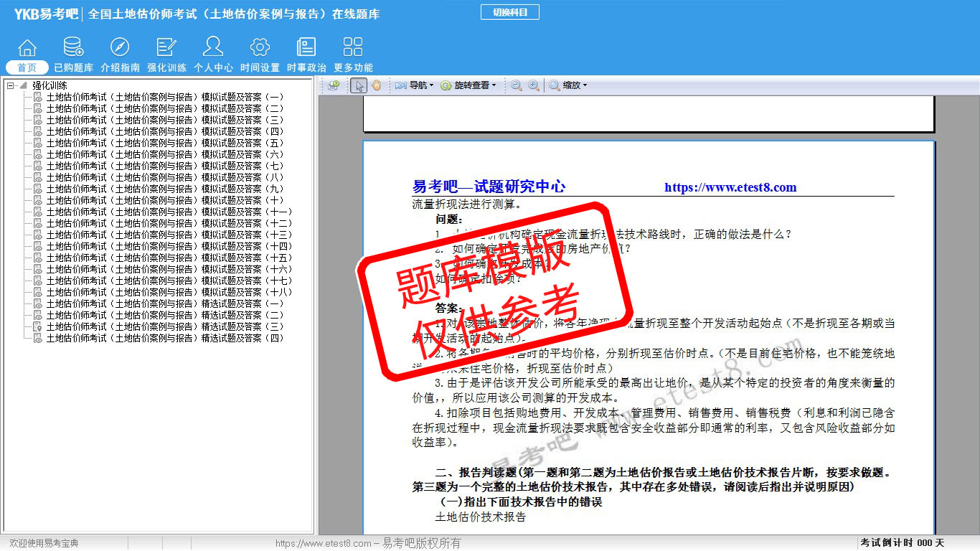Viewport: 980px width, 551px height.
Task: Open 时间设置 gear icon
Action: click(260, 48)
